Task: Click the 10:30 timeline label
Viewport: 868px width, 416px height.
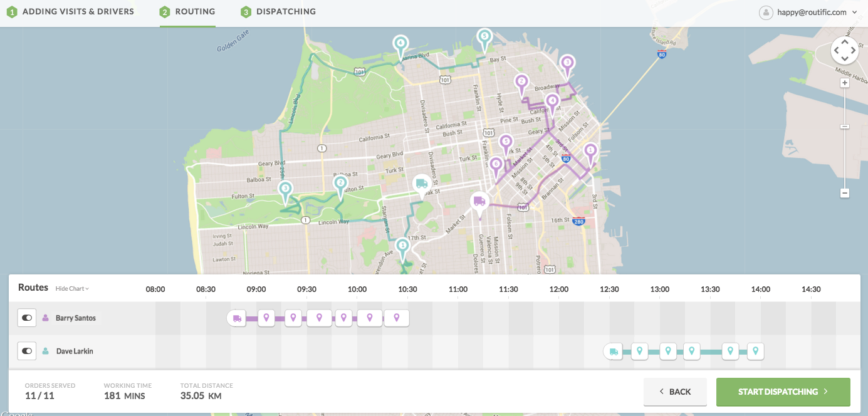Action: pyautogui.click(x=407, y=289)
